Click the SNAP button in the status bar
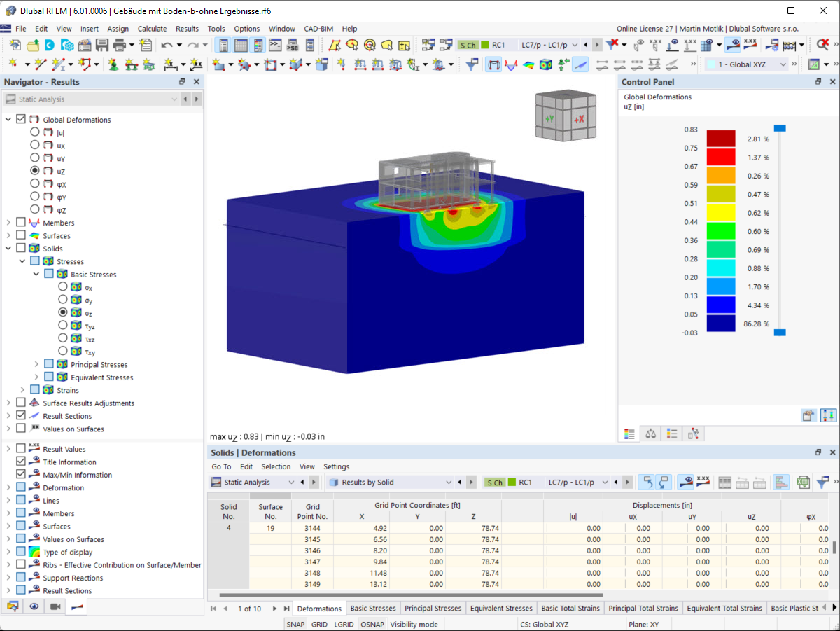The width and height of the screenshot is (840, 631). pyautogui.click(x=295, y=624)
